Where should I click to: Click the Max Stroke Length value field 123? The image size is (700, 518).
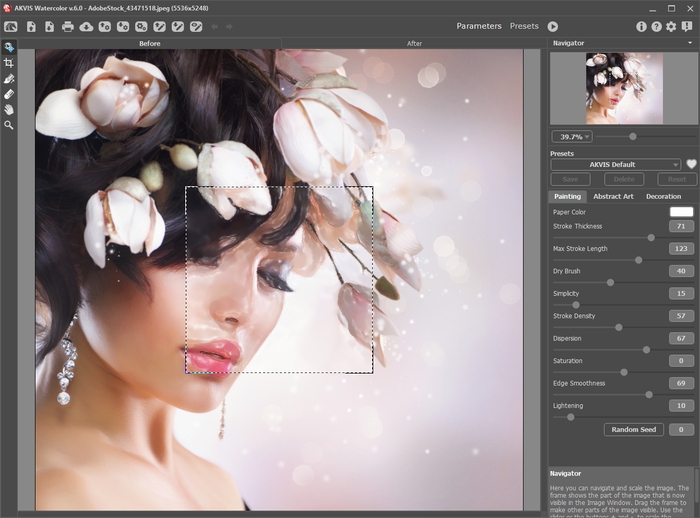click(x=681, y=248)
